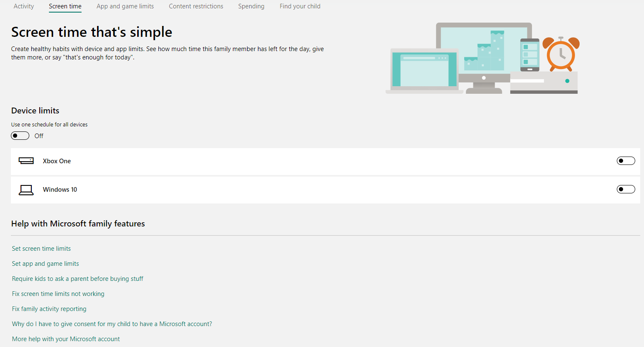The image size is (644, 347).
Task: Open 'Why do I have to give consent' link
Action: pyautogui.click(x=112, y=324)
